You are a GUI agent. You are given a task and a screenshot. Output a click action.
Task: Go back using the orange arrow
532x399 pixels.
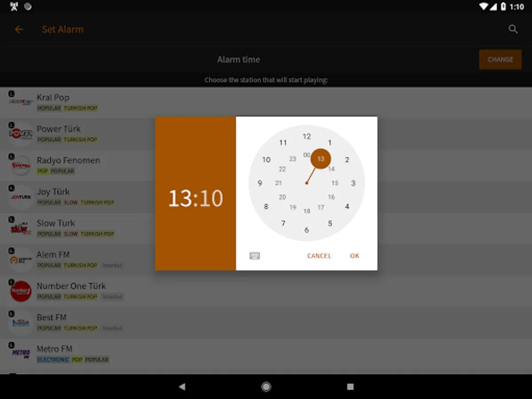pyautogui.click(x=19, y=29)
